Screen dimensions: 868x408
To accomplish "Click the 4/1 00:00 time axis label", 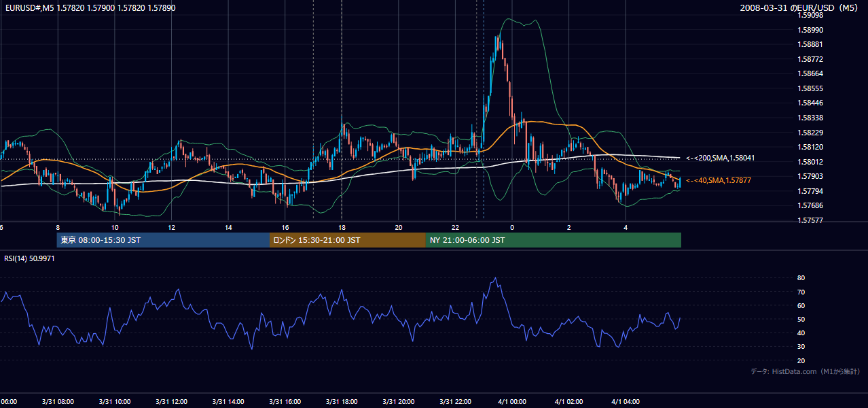I will pyautogui.click(x=512, y=402).
